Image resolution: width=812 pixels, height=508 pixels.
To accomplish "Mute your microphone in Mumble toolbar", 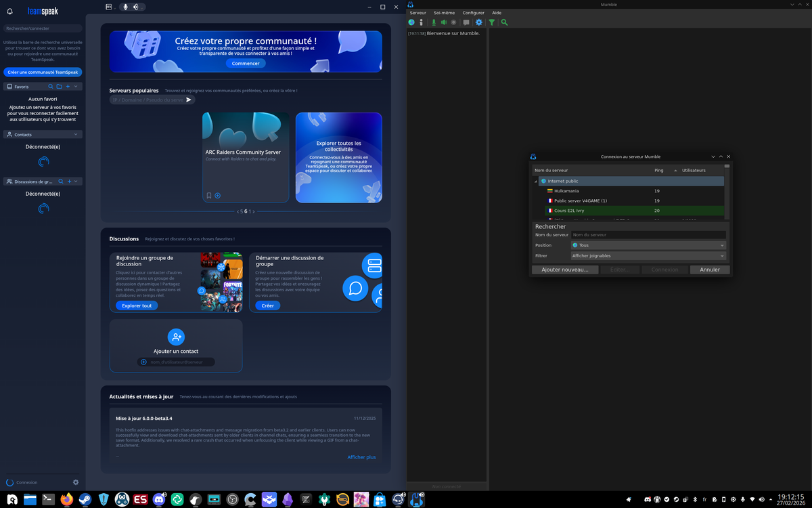I will [433, 22].
